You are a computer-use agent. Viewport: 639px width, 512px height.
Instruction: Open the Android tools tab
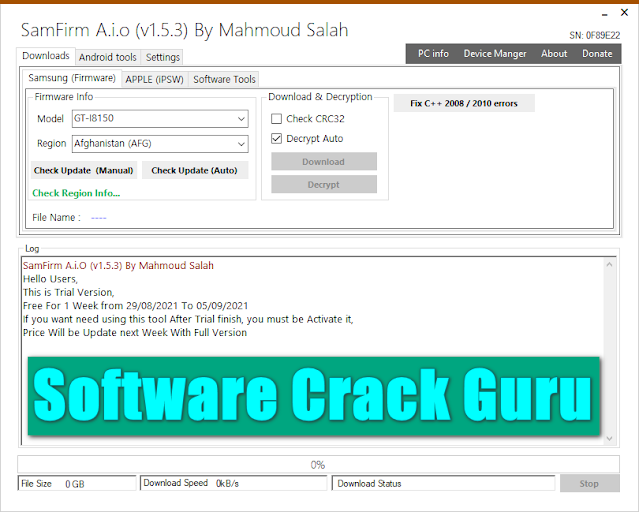point(108,57)
